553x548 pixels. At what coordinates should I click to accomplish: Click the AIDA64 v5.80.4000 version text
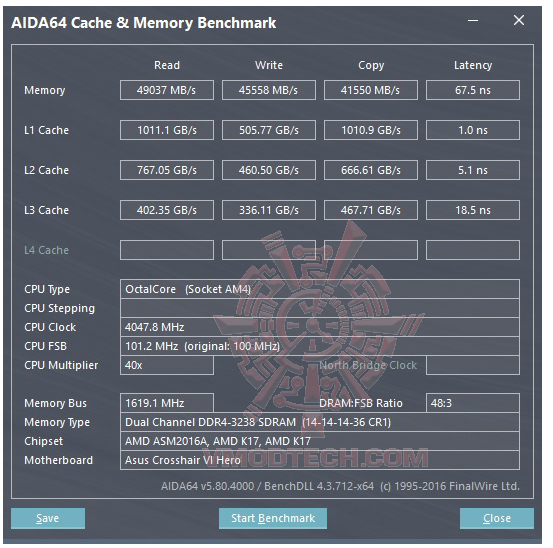pyautogui.click(x=340, y=486)
